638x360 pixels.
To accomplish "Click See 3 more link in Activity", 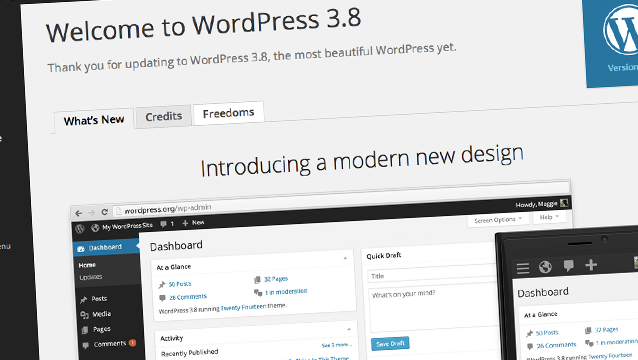I will coord(336,345).
